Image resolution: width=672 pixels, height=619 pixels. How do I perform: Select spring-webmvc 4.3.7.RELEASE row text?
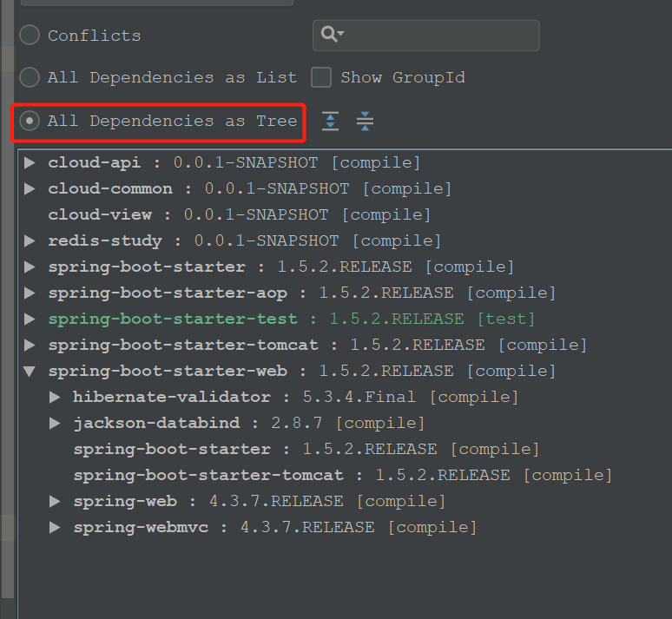click(275, 527)
